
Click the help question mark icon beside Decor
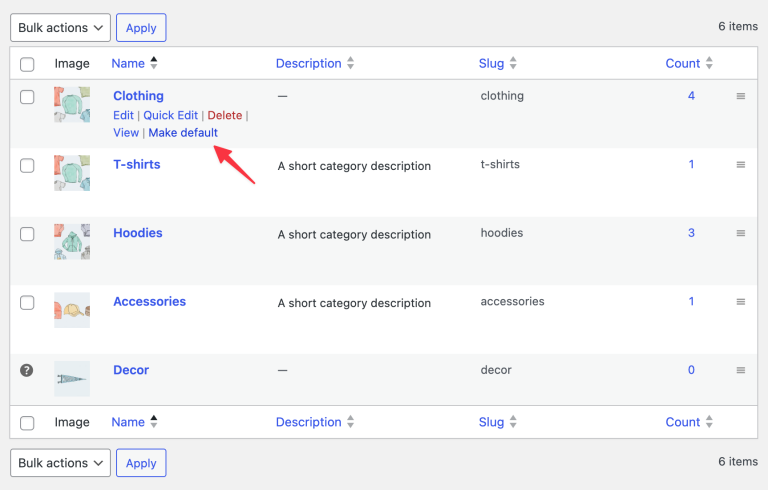(x=27, y=370)
